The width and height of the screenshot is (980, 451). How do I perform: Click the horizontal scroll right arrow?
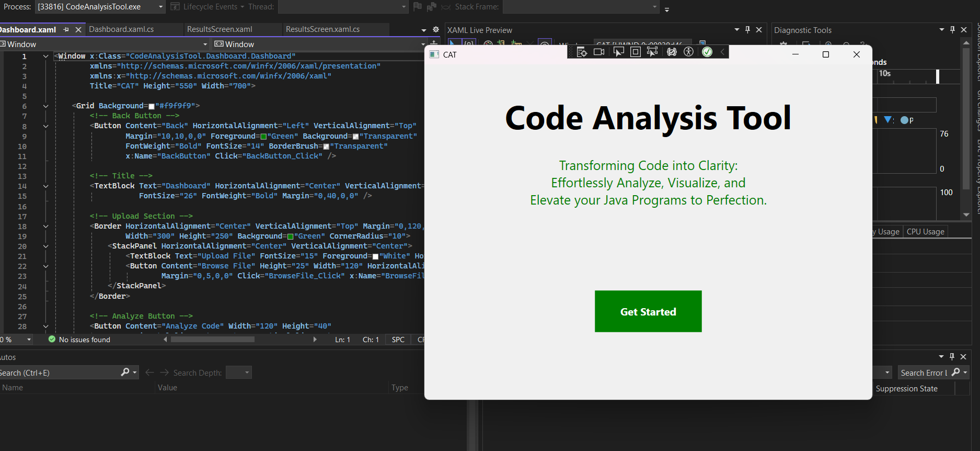tap(315, 339)
